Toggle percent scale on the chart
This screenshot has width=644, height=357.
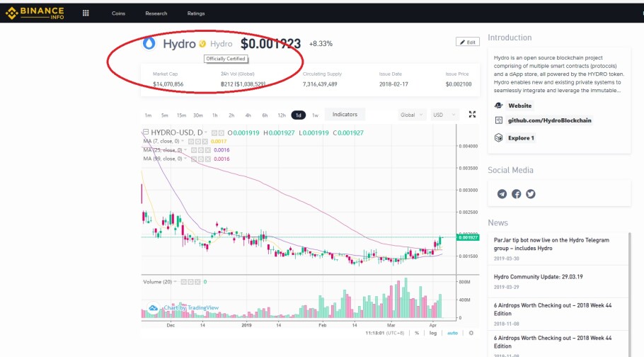(417, 333)
